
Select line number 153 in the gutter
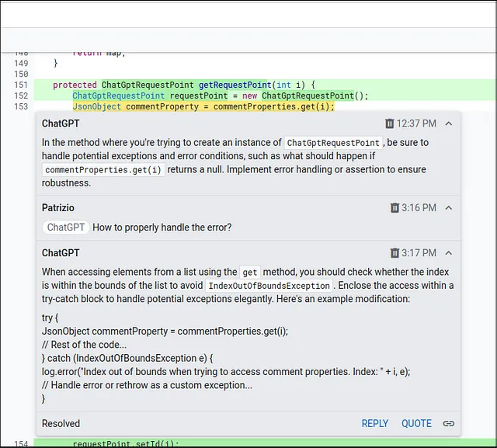(21, 106)
